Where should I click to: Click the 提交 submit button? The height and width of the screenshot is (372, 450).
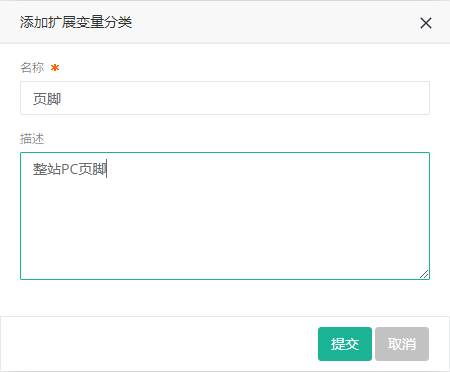[x=345, y=344]
